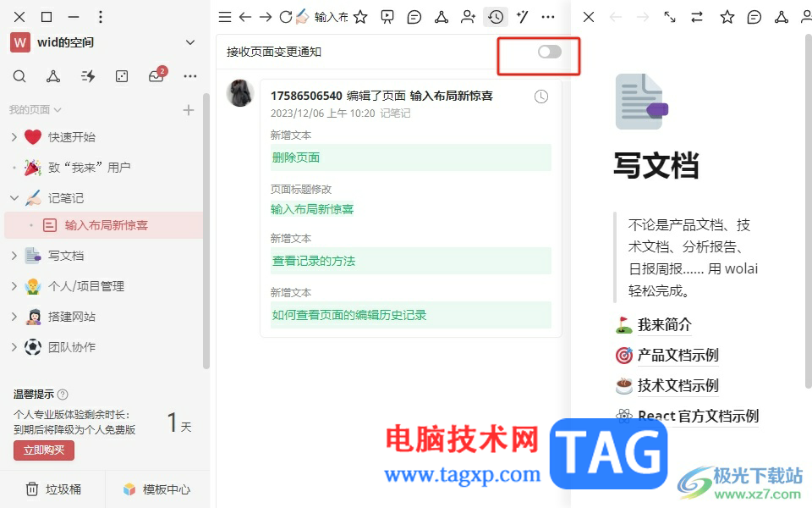The width and height of the screenshot is (812, 508).
Task: Open the 产品文档示例 link
Action: pos(678,355)
